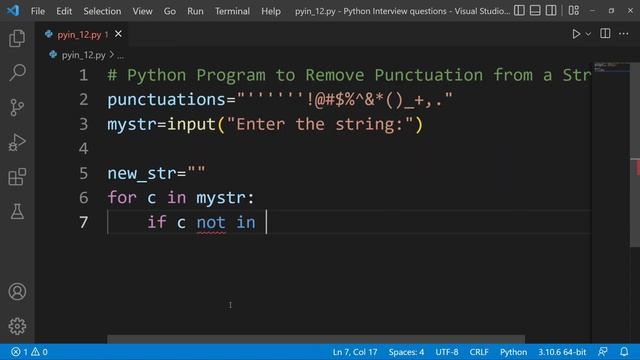Open the Accounts menu icon
Image resolution: width=640 pixels, height=360 pixels.
click(x=17, y=291)
